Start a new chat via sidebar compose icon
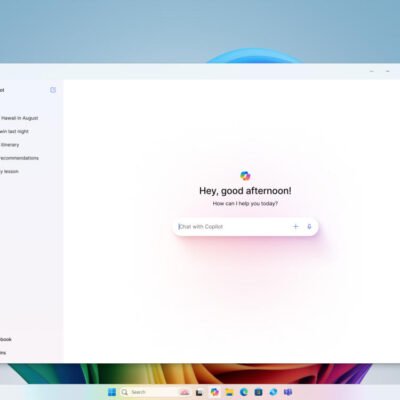The width and height of the screenshot is (400, 400). pos(53,90)
